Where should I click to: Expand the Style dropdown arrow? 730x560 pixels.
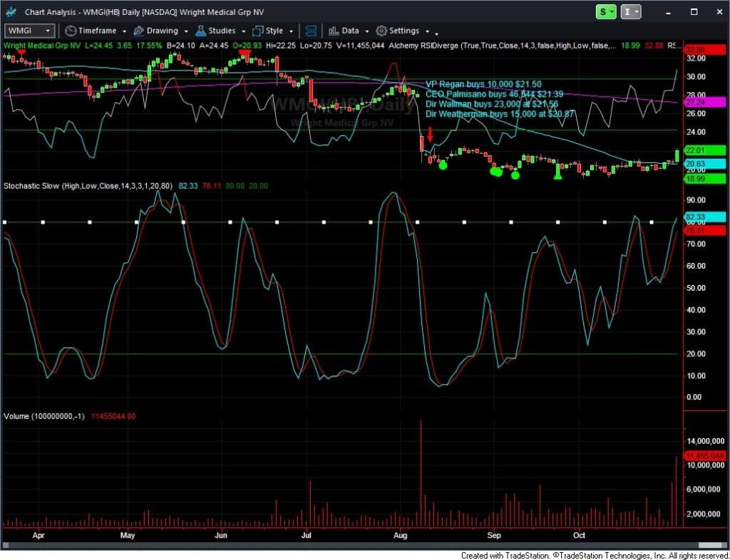(x=291, y=31)
